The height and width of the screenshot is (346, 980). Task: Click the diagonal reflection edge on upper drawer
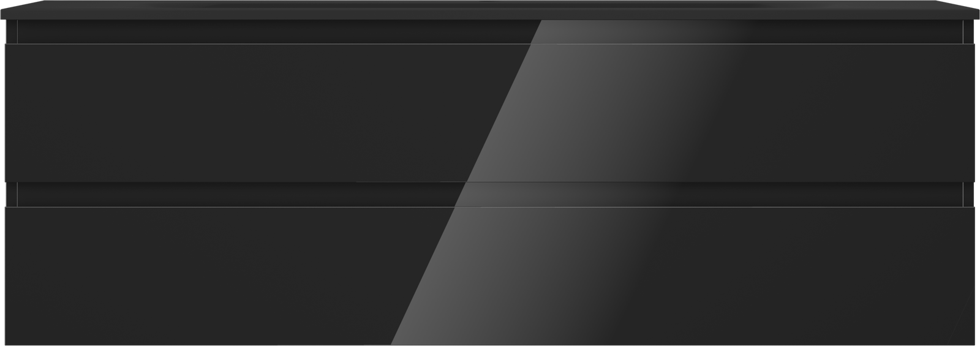coord(500,113)
